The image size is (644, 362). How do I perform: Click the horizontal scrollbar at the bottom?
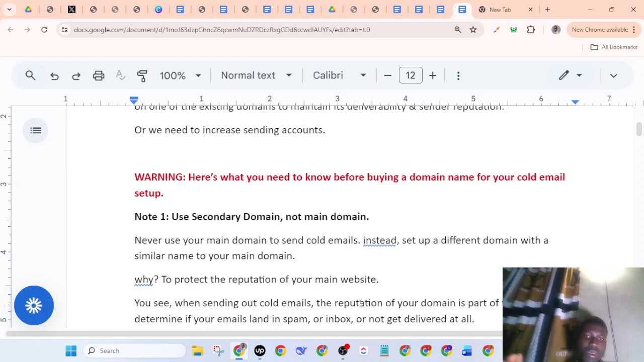tap(254, 334)
